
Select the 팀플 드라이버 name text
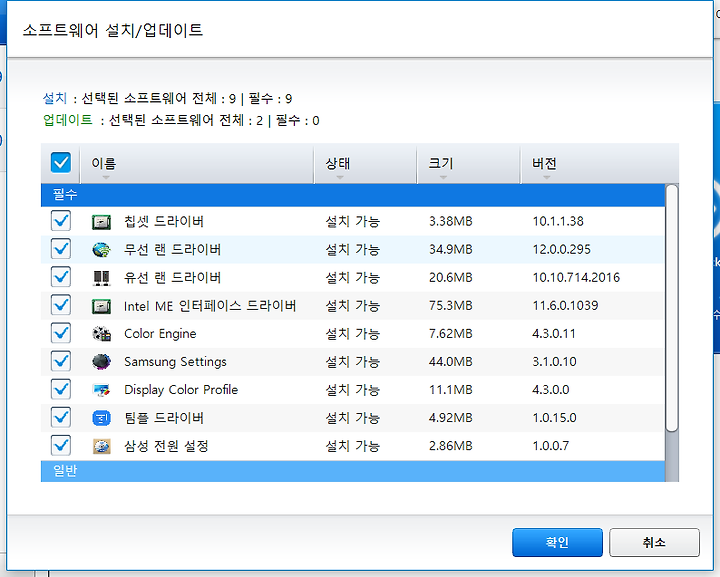[x=164, y=418]
